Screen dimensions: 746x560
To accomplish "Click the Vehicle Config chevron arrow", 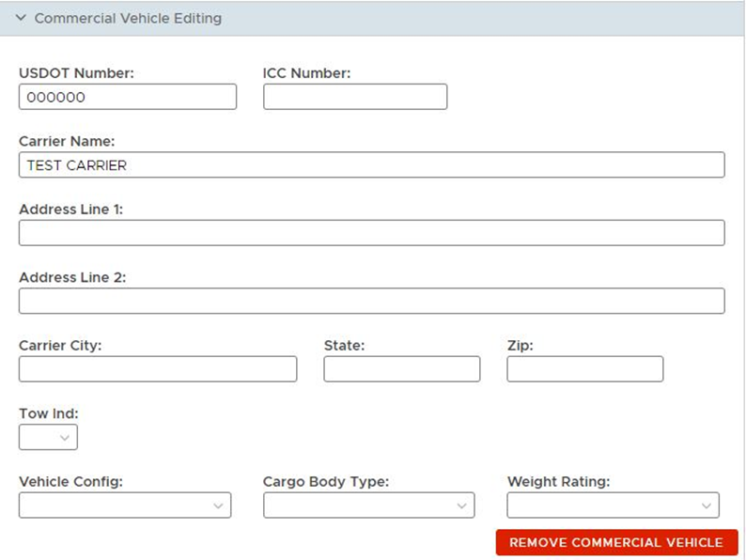I will point(218,506).
